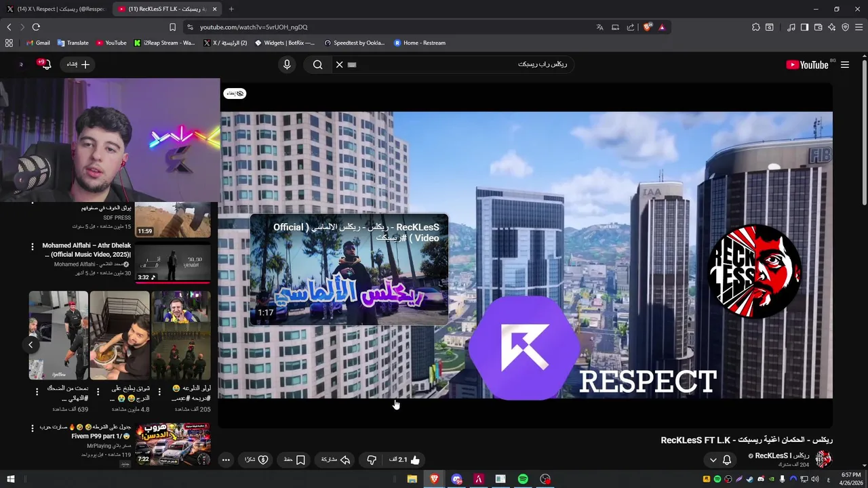Click the hide end-screen button atop the player
Screen dimensions: 868x488
pyautogui.click(x=235, y=93)
